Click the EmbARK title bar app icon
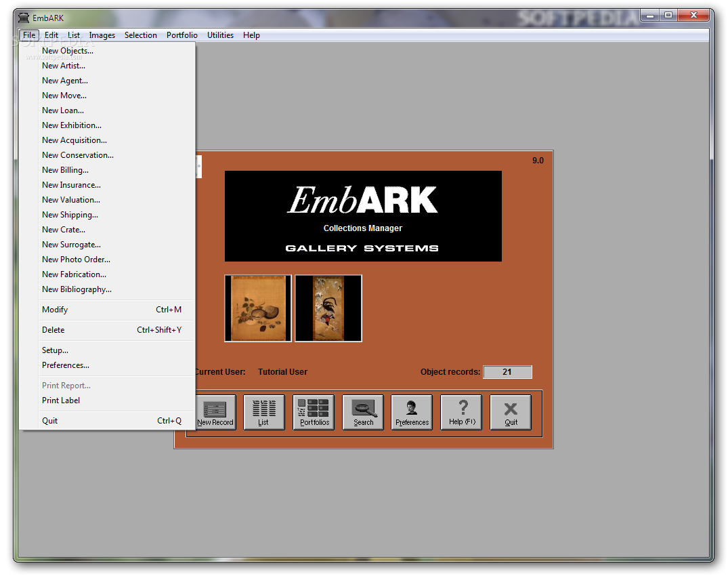This screenshot has width=728, height=576. tap(24, 18)
